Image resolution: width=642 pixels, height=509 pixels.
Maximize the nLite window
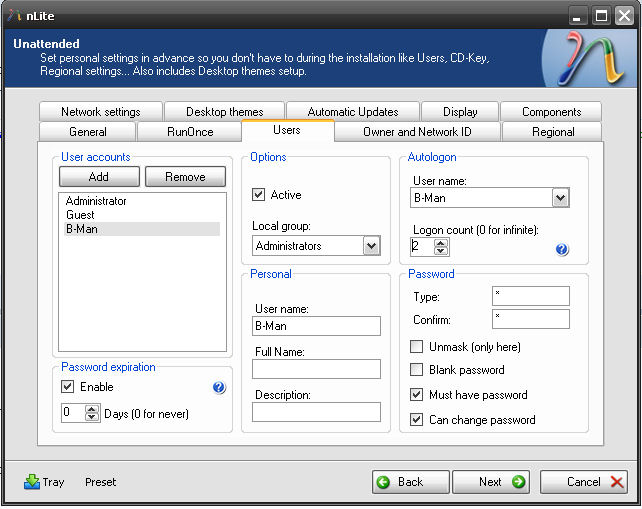[x=601, y=16]
